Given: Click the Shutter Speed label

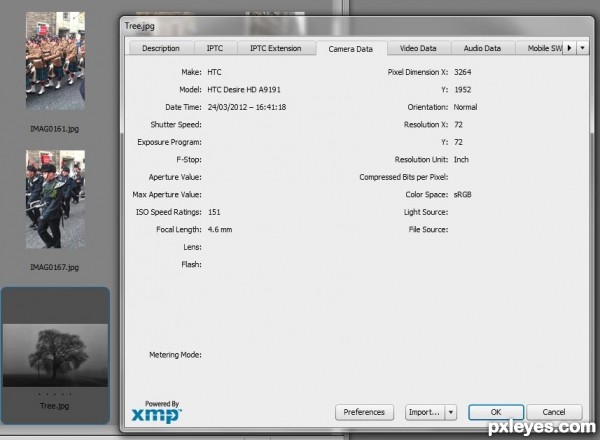Looking at the screenshot, I should 176,125.
